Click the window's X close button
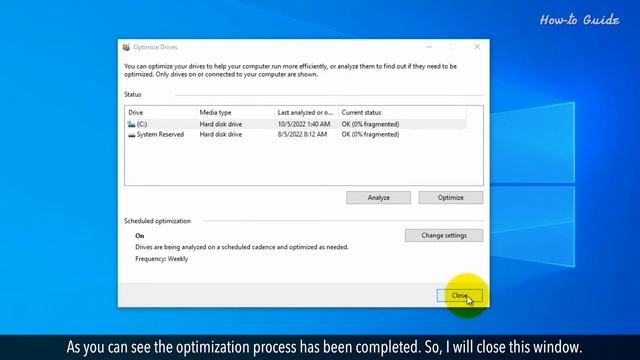 tap(477, 47)
